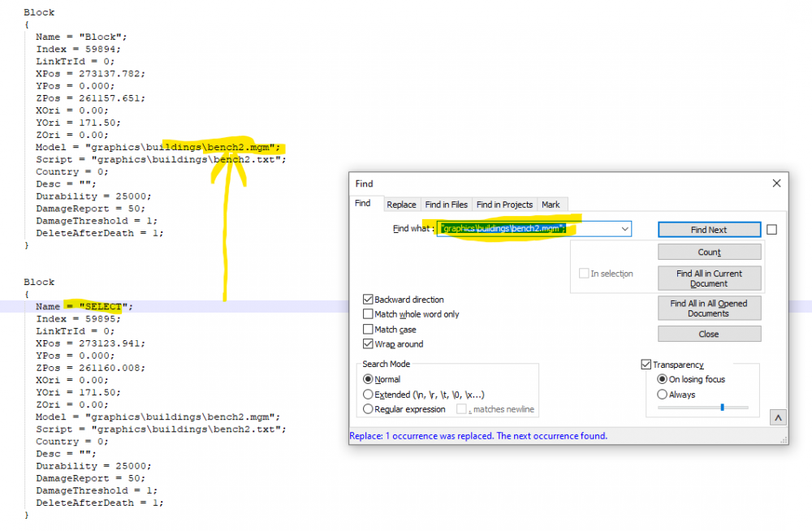Close the Find dialog window
Viewport: 812px width, 531px height.
776,183
